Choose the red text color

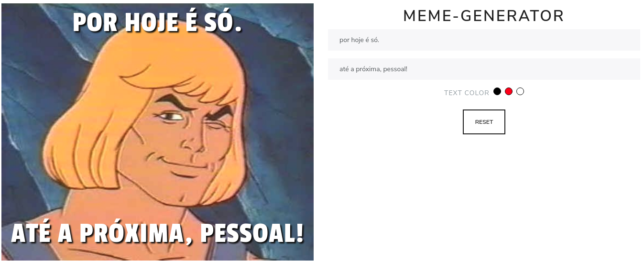pos(509,91)
